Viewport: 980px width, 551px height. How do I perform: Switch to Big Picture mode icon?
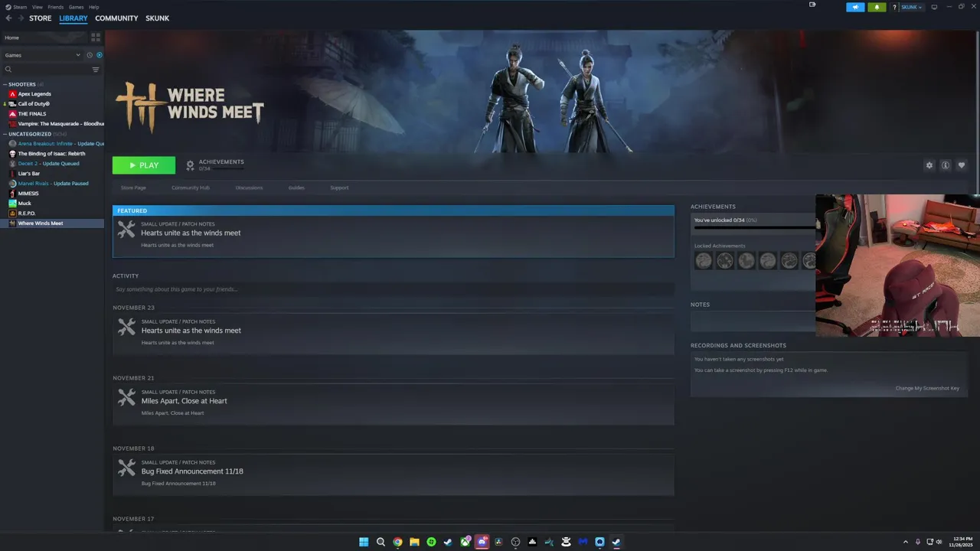coord(934,7)
